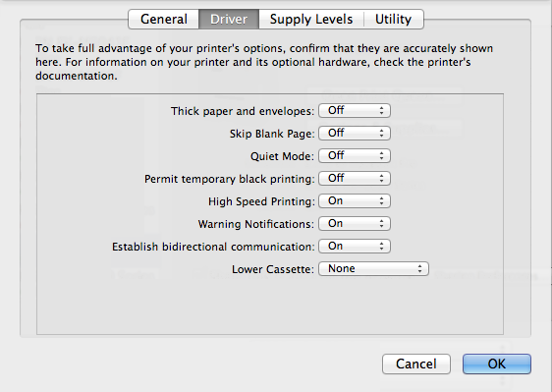Change the Quiet Mode setting
552x392 pixels.
[355, 155]
